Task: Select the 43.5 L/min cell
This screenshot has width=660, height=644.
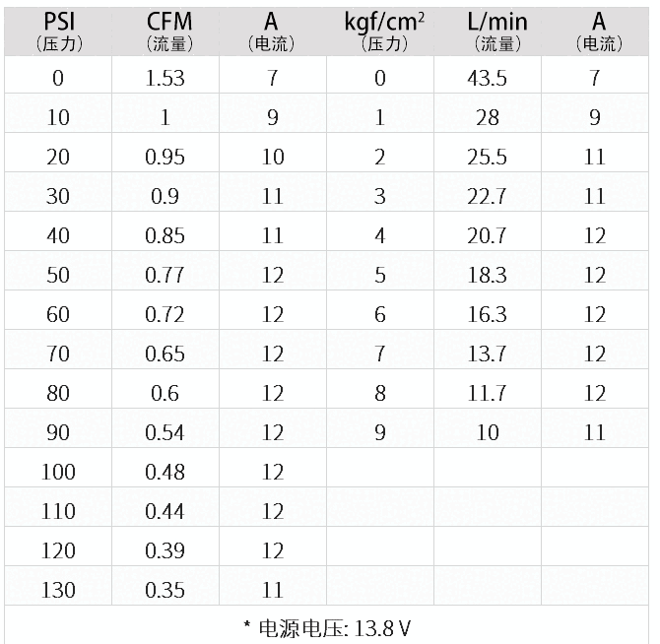Action: pos(487,78)
